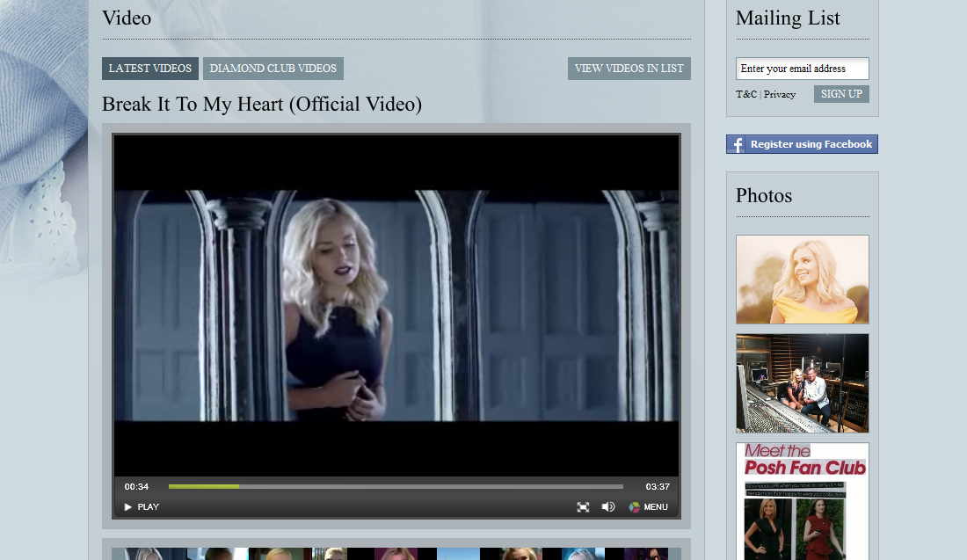The height and width of the screenshot is (560, 967).
Task: Open the video player MENU
Action: click(x=648, y=507)
